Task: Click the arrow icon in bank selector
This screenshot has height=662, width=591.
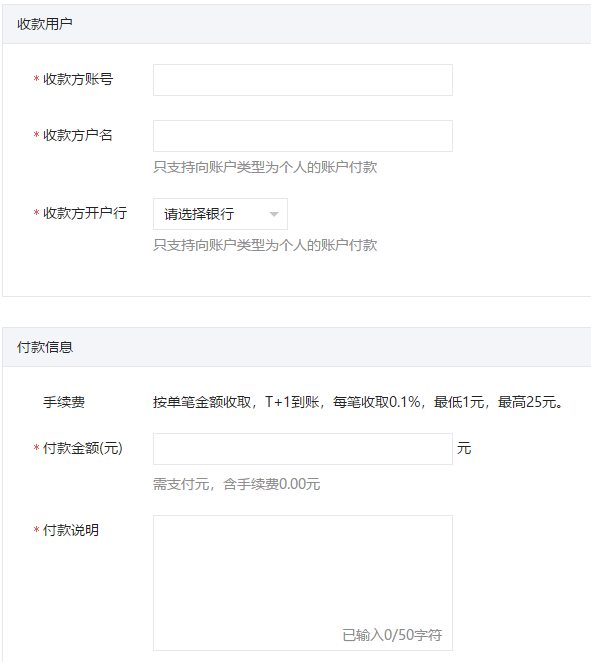Action: click(x=274, y=214)
